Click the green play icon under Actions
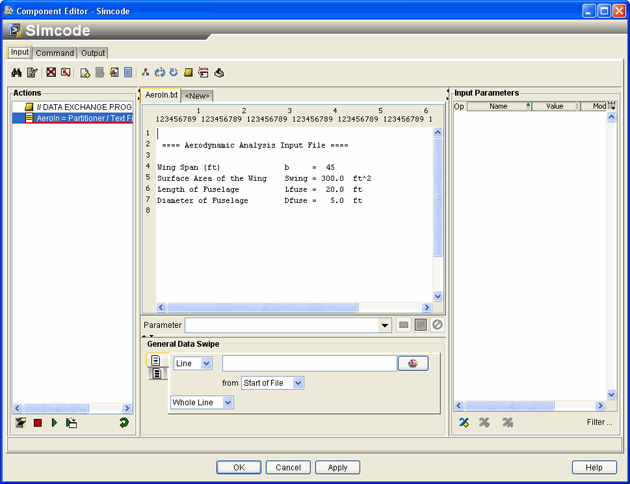630x484 pixels. (54, 423)
